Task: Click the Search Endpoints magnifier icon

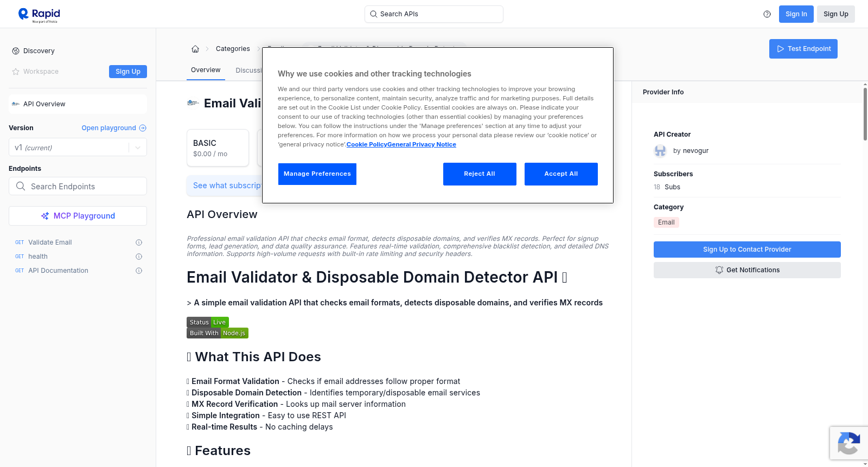Action: (21, 186)
